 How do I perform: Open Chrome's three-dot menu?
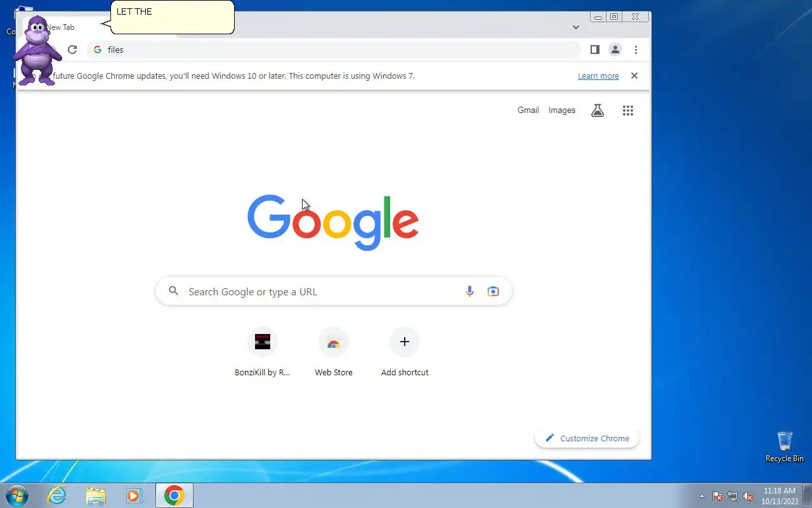pos(636,50)
